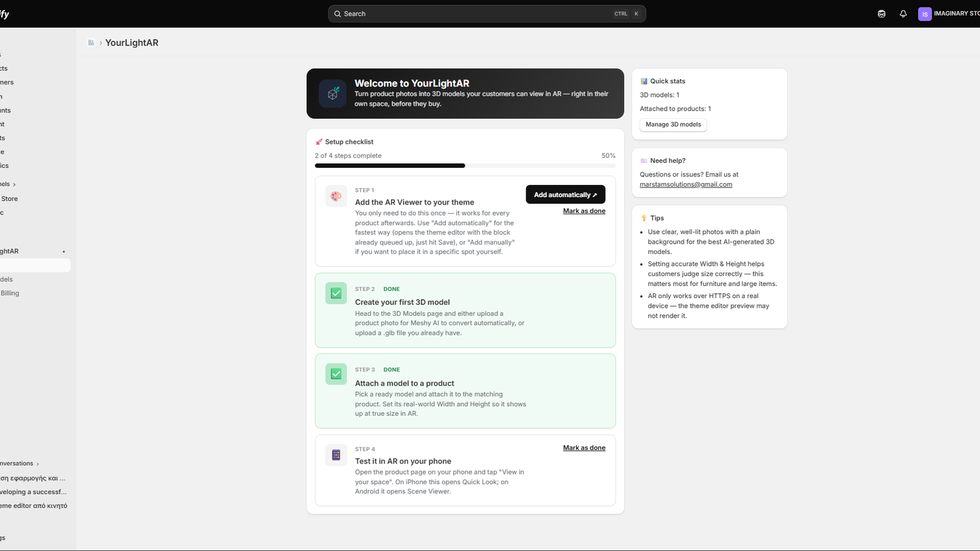Click the Search input field
Screen dimensions: 980x551
pyautogui.click(x=487, y=13)
